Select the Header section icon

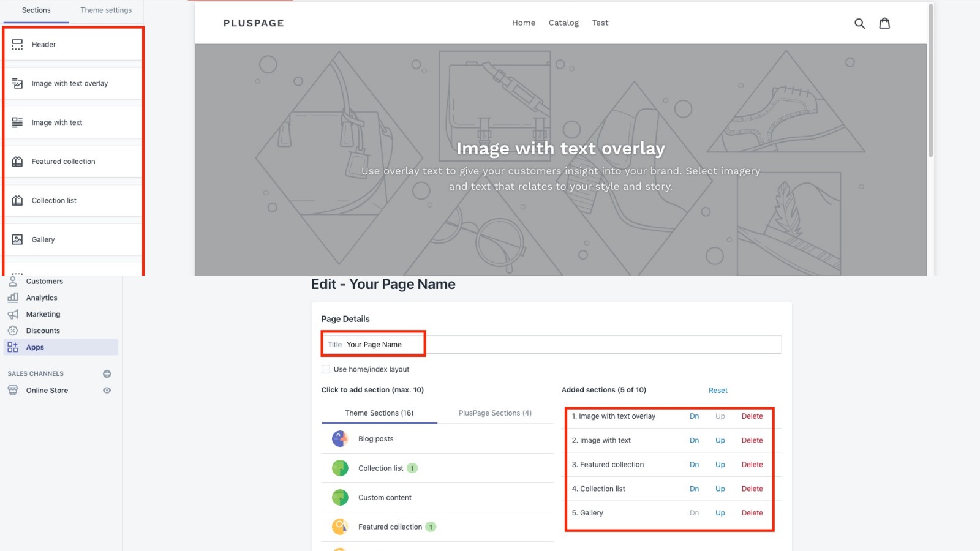(x=17, y=44)
